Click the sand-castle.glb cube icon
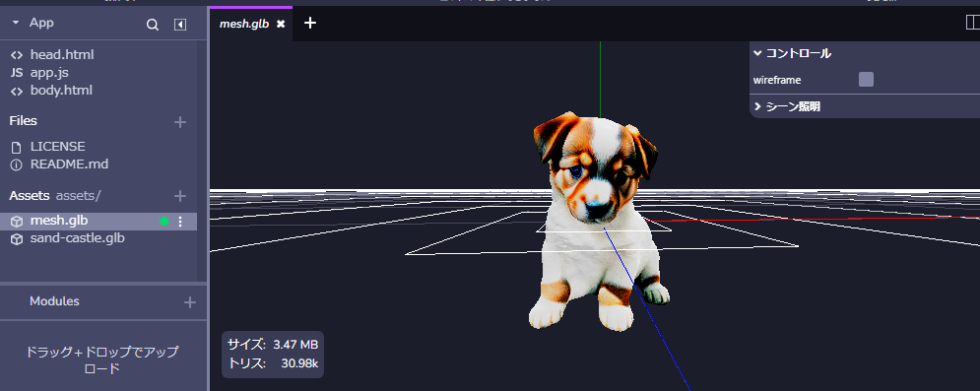The height and width of the screenshot is (391, 980). tap(17, 239)
